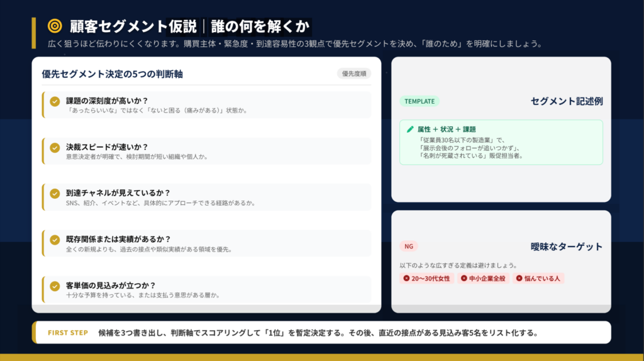Select the セグメント記述例 heading
Image resolution: width=644 pixels, height=361 pixels.
(x=567, y=101)
